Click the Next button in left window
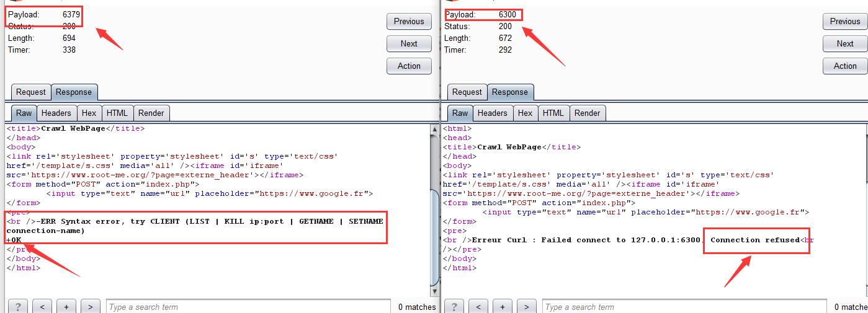868x313 pixels. 409,43
